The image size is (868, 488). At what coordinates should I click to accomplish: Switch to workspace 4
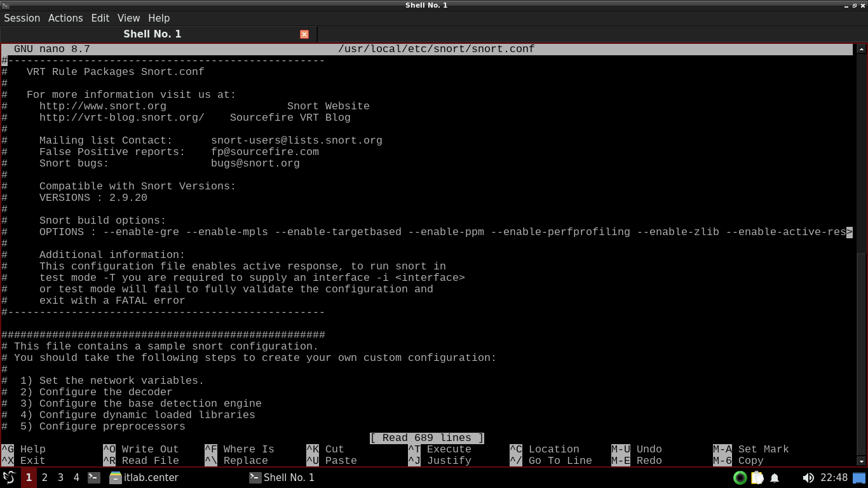click(x=76, y=477)
